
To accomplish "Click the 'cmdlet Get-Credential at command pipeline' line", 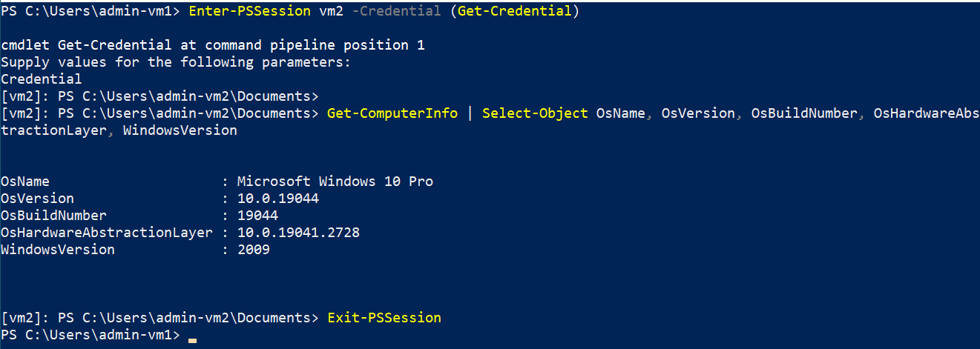I will 213,45.
